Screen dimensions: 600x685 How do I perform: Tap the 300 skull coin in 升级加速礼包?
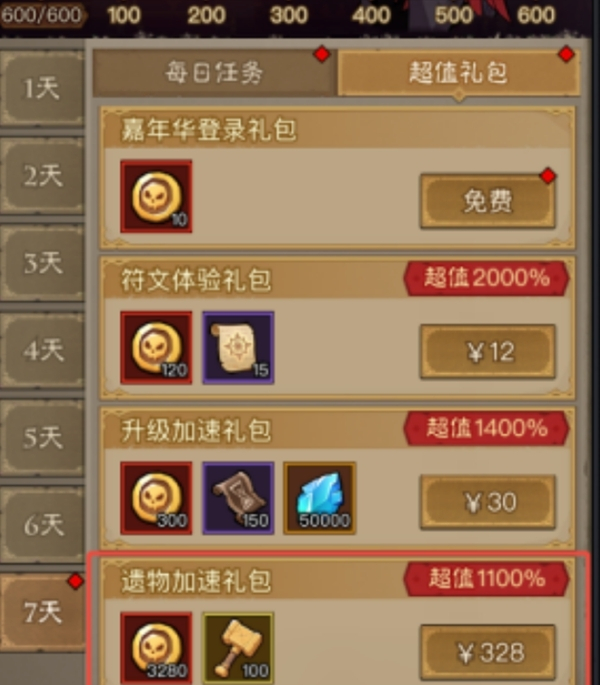point(156,498)
